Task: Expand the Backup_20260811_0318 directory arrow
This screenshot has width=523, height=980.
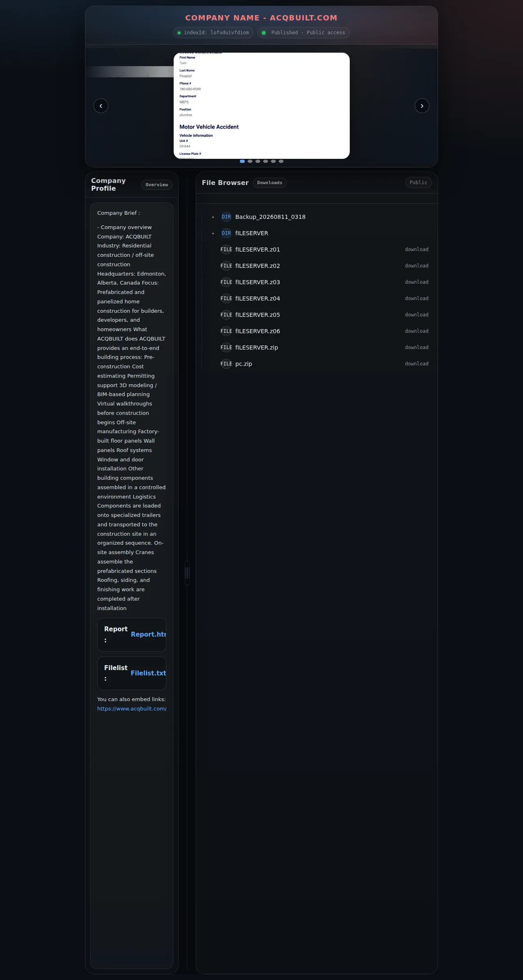Action: (213, 217)
